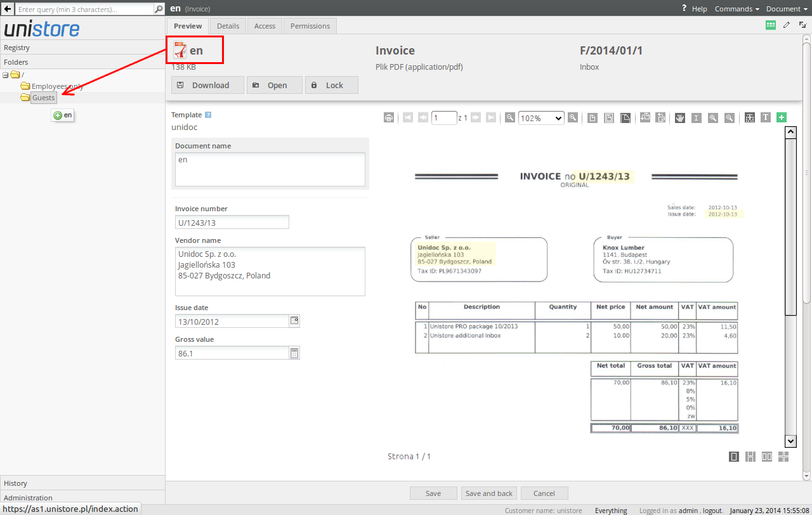Switch to single page layout view
Image resolution: width=812 pixels, height=515 pixels.
click(x=734, y=457)
